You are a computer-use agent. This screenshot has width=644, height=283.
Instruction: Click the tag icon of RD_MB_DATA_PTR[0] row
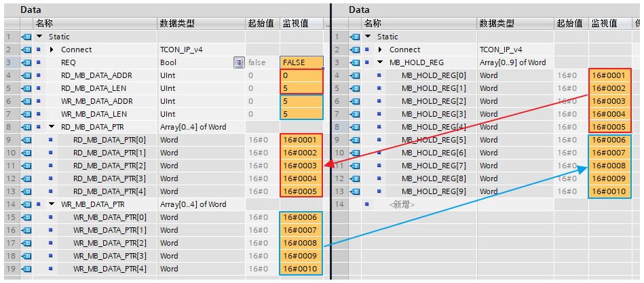click(26, 140)
